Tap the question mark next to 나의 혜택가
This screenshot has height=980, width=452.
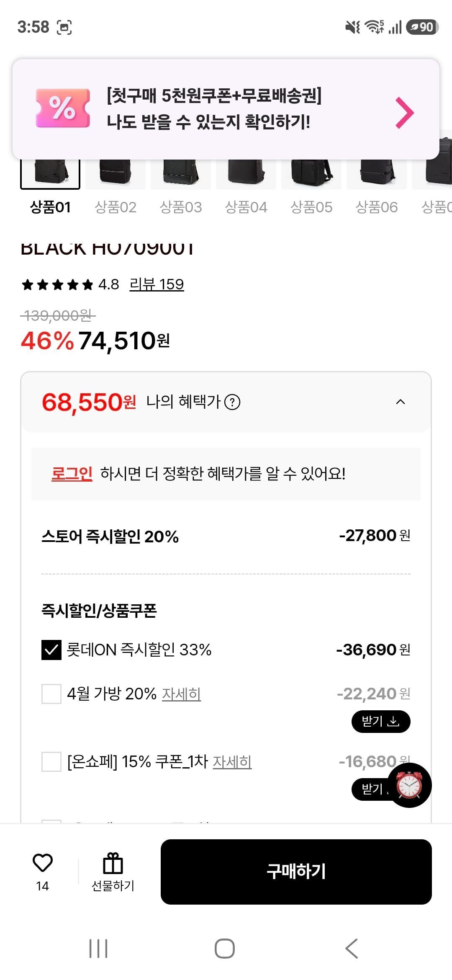pyautogui.click(x=232, y=402)
